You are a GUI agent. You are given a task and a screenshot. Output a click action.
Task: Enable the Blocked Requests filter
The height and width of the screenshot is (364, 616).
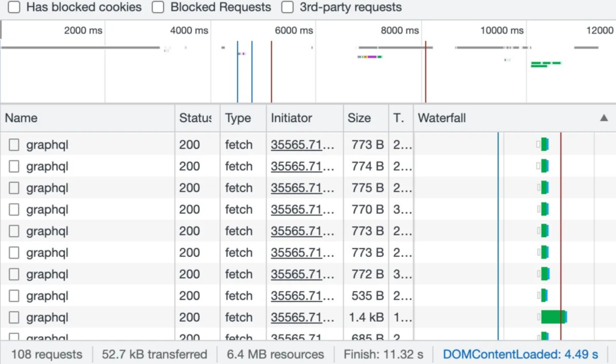point(158,7)
